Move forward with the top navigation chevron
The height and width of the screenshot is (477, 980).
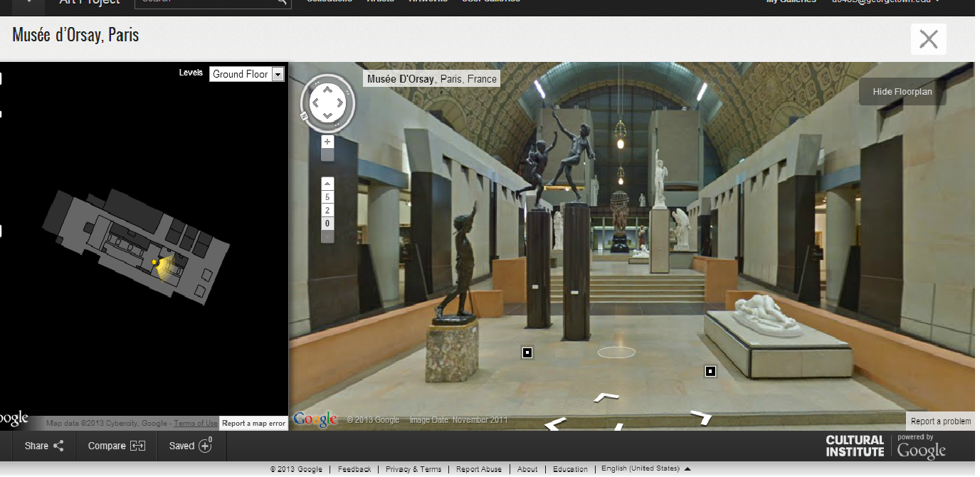pyautogui.click(x=606, y=397)
